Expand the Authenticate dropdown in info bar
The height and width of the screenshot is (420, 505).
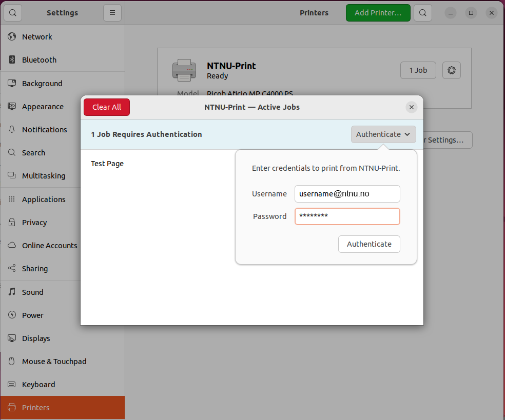(383, 134)
